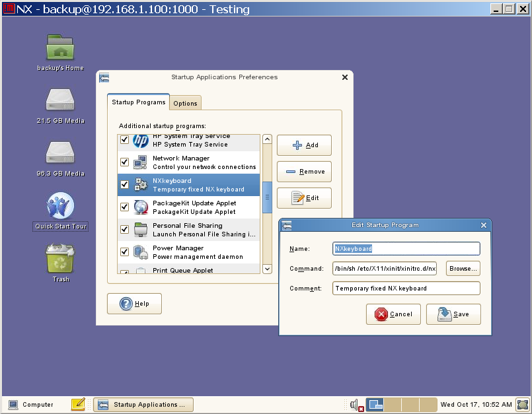Click the volume speaker icon in panel

pyautogui.click(x=356, y=405)
